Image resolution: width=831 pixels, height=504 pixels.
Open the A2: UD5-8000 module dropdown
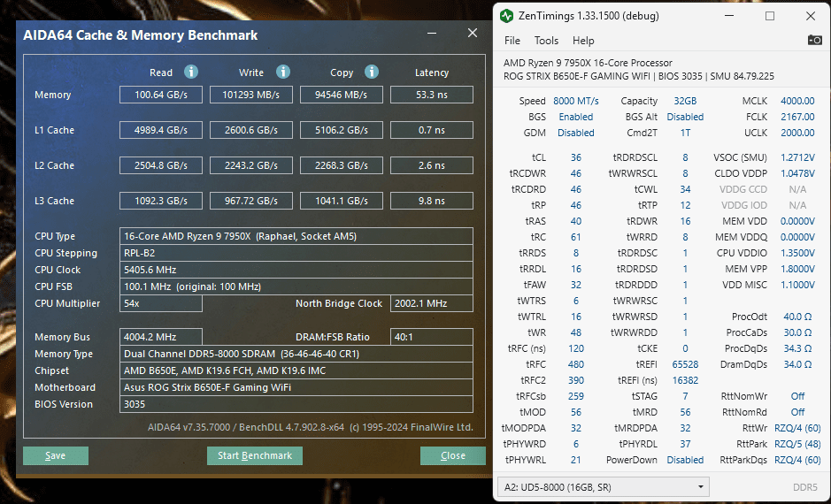603,487
